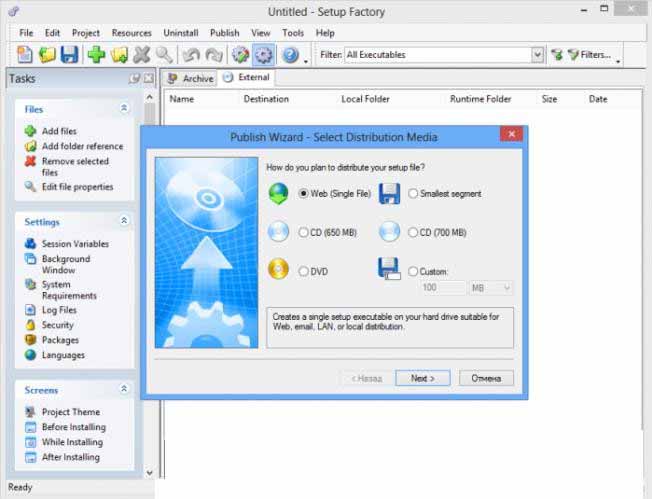Open After Installing screens
Image resolution: width=652 pixels, height=499 pixels.
[x=71, y=457]
